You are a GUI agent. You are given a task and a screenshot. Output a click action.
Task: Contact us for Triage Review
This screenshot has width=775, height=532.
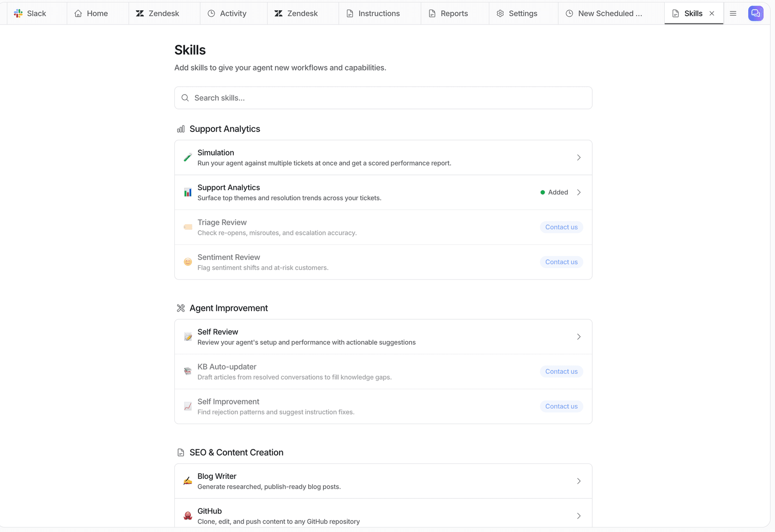point(561,227)
